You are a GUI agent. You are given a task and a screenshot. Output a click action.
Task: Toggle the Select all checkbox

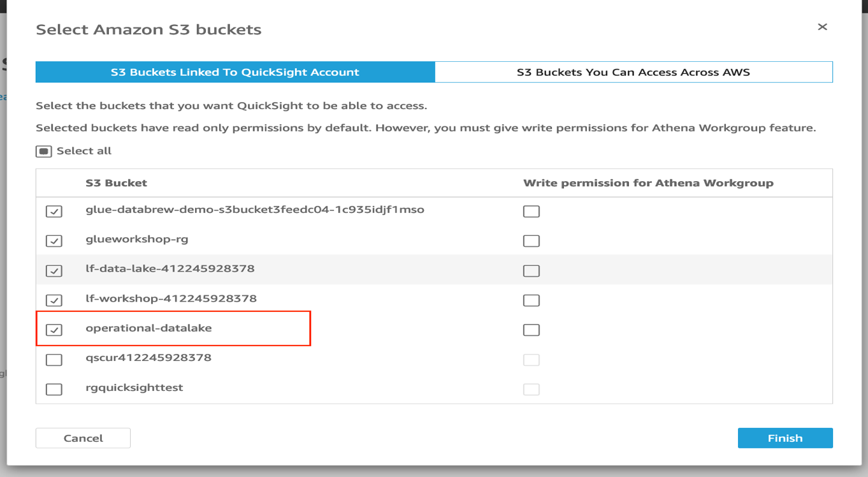(44, 151)
